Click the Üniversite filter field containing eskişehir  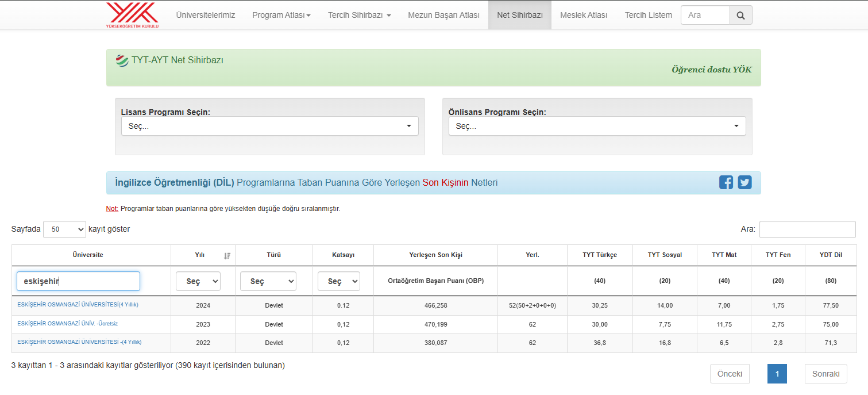coord(78,281)
